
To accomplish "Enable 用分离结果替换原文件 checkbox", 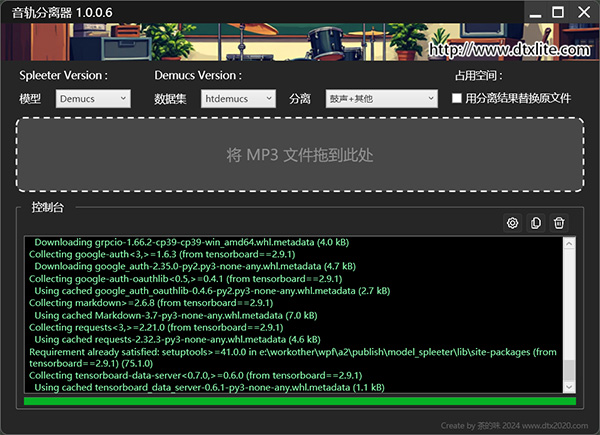I will tap(457, 98).
